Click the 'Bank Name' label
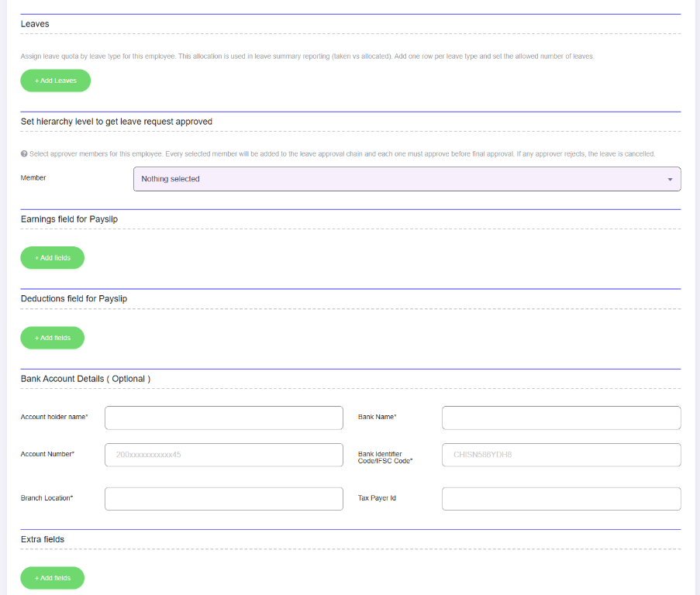700x595 pixels. [378, 417]
